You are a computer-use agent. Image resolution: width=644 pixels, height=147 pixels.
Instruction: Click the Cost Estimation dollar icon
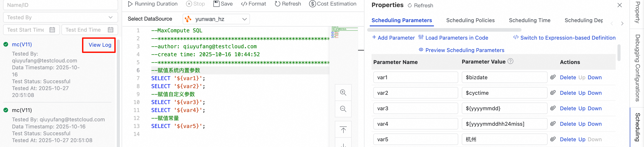[312, 4]
